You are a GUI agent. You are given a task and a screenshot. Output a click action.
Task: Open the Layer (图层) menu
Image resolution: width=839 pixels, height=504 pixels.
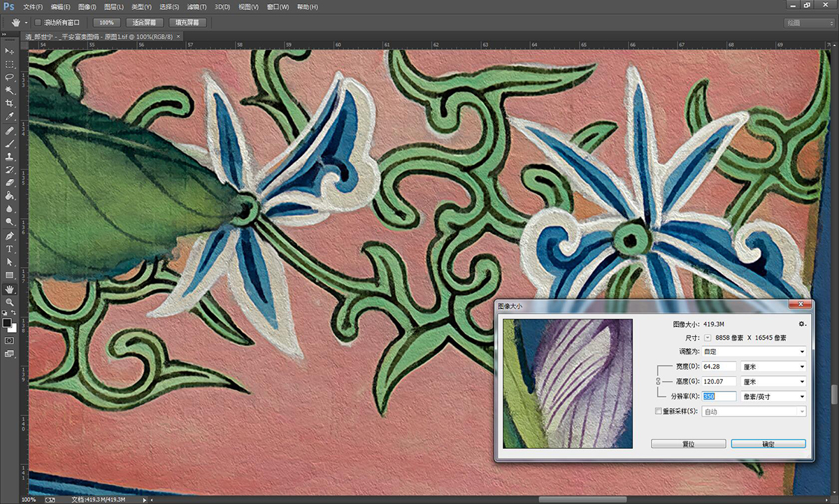point(114,6)
